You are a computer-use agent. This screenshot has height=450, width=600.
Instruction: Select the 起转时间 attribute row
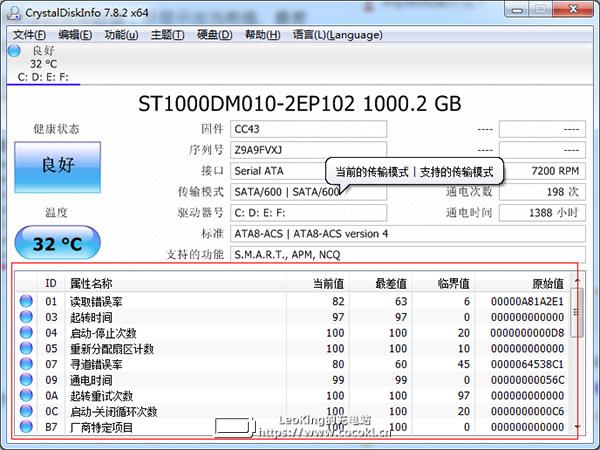pos(292,317)
